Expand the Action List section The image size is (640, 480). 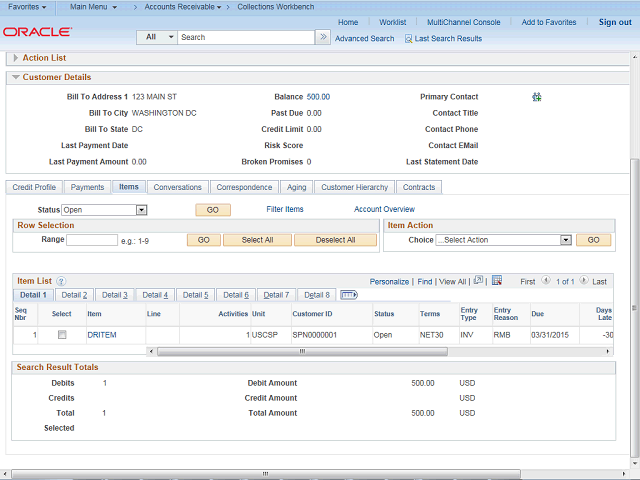coord(15,58)
